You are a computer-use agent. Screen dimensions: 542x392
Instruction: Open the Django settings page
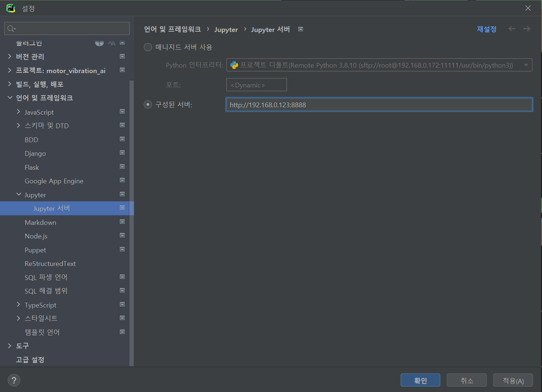35,154
